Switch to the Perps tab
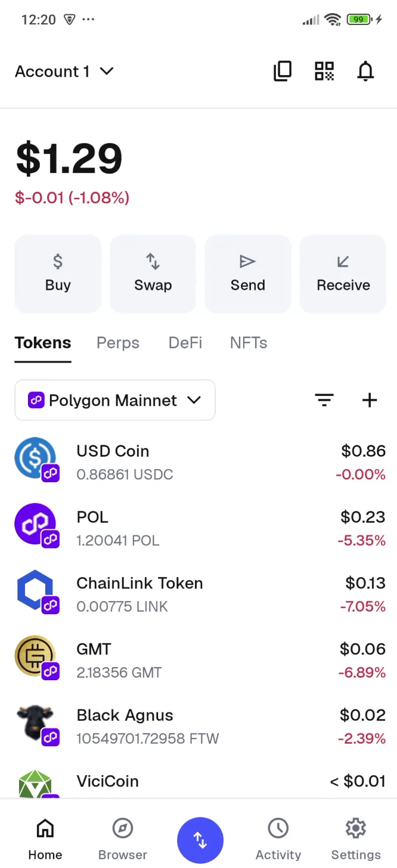 tap(117, 343)
